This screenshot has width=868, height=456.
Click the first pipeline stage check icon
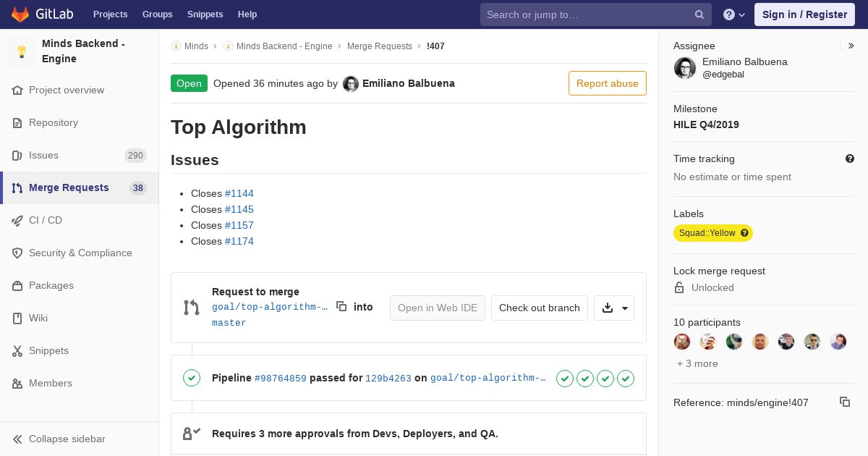(x=565, y=378)
